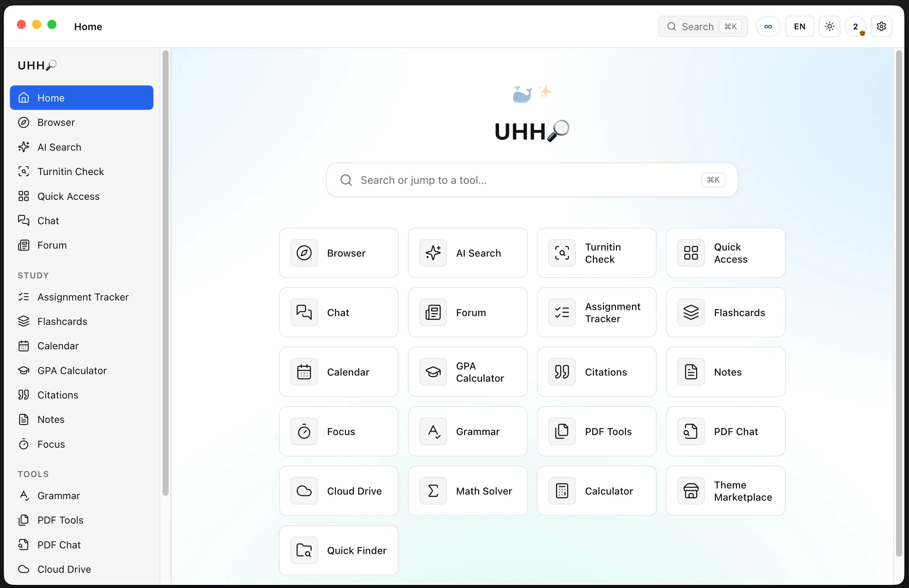Screen dimensions: 909x588
Task: Toggle light/dark theme with sun icon
Action: [829, 26]
